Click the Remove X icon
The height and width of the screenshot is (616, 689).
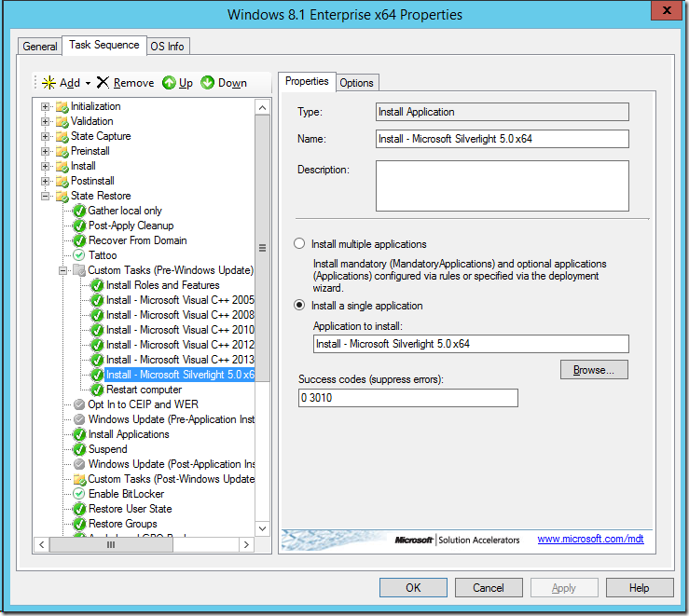[103, 82]
